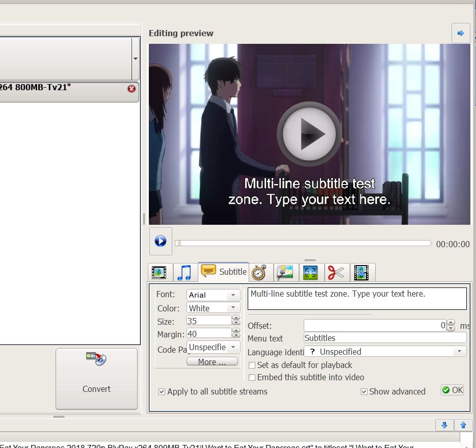Open the padding/crop frame tab
Image resolution: width=476 pixels, height=448 pixels.
tap(310, 272)
